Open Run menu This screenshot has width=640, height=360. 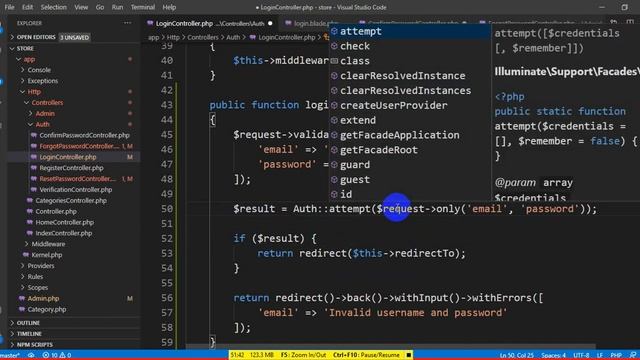click(117, 7)
